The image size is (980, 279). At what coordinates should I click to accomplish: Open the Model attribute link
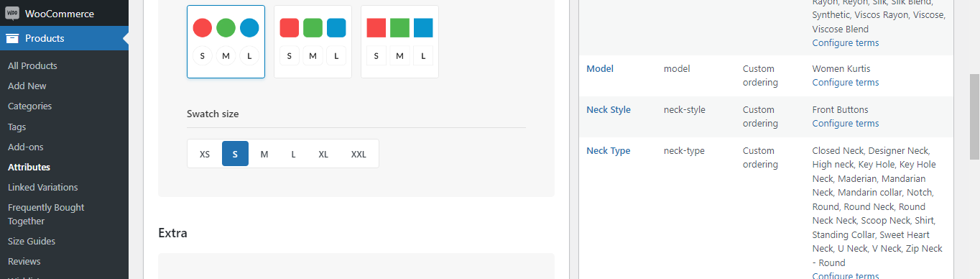point(600,69)
